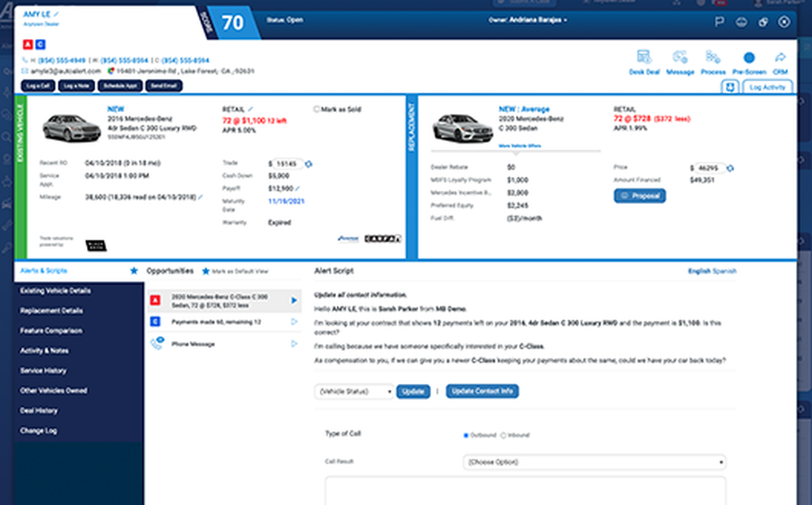Expand More Vehicle Offers
This screenshot has width=812, height=505.
click(520, 146)
